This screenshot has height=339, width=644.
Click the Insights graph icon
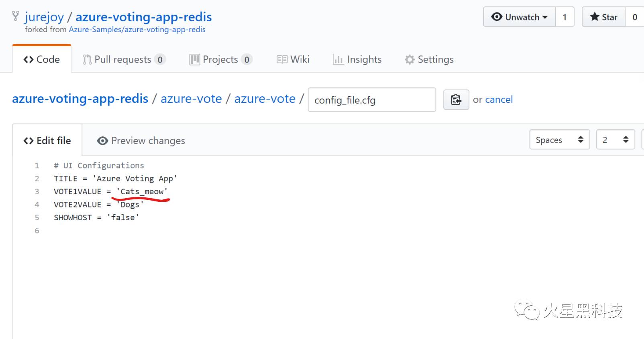pyautogui.click(x=338, y=59)
